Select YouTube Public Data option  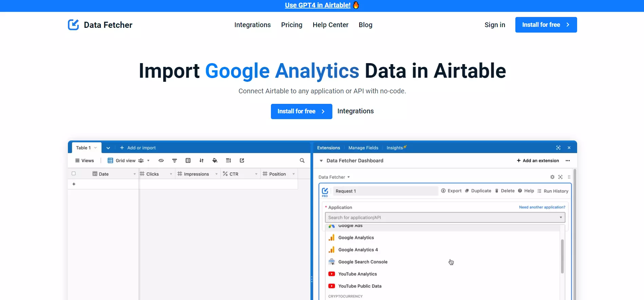click(x=443, y=286)
